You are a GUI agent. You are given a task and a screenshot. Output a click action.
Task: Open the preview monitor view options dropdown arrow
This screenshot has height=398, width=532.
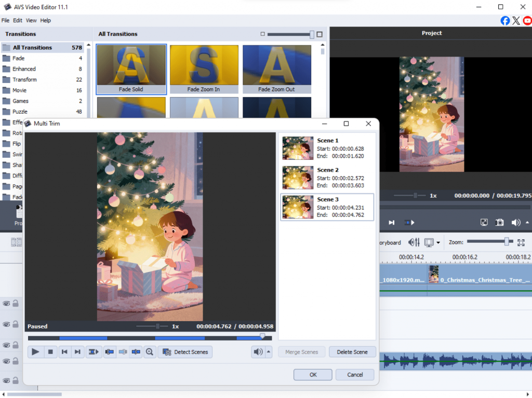click(x=438, y=242)
